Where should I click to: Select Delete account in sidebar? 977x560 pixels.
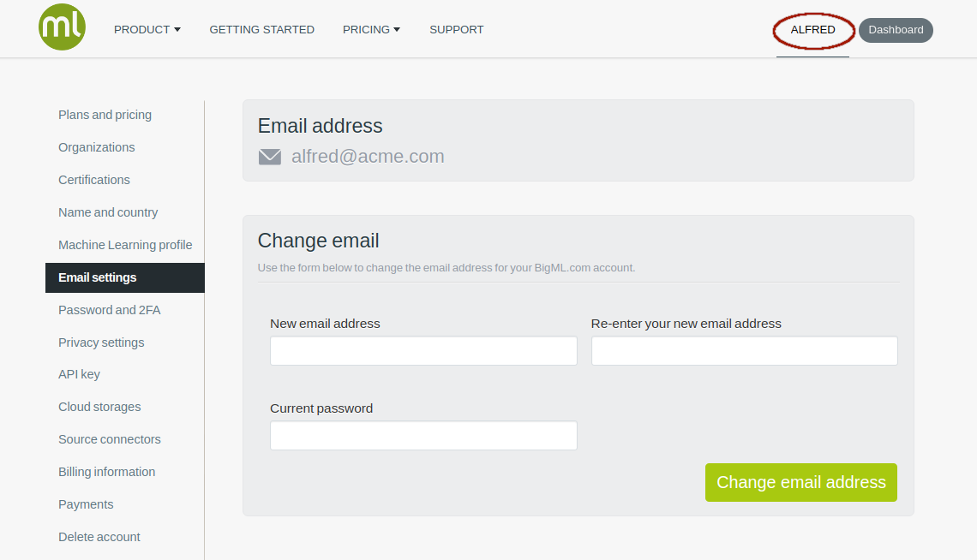pos(99,537)
